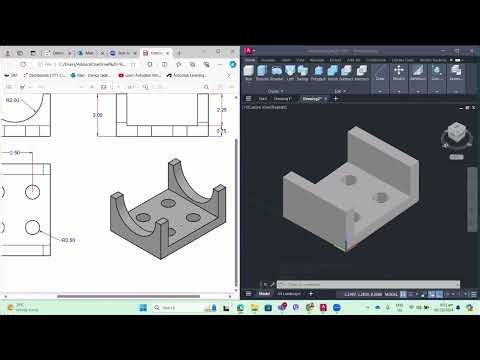Select the Box solid tool in AutoCAD
This screenshot has height=360, width=480.
[249, 73]
